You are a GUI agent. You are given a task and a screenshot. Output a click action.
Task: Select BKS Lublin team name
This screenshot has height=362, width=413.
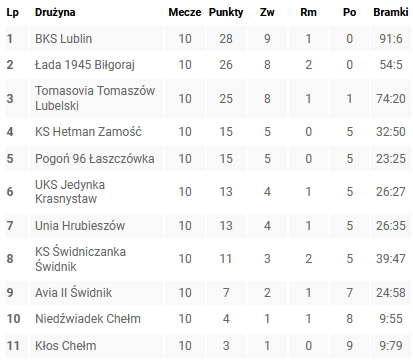click(x=63, y=39)
